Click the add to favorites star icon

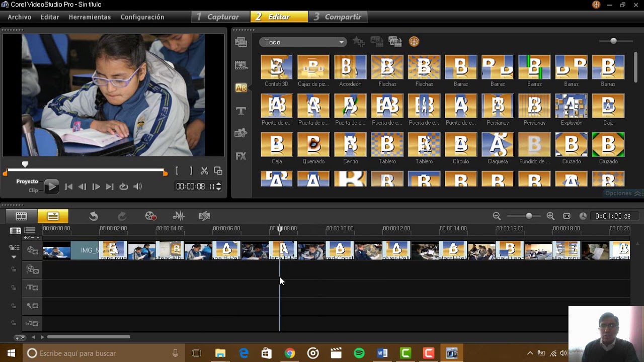(359, 42)
